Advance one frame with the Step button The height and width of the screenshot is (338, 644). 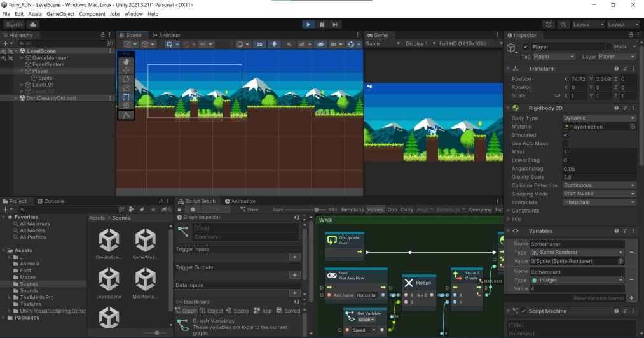click(335, 25)
